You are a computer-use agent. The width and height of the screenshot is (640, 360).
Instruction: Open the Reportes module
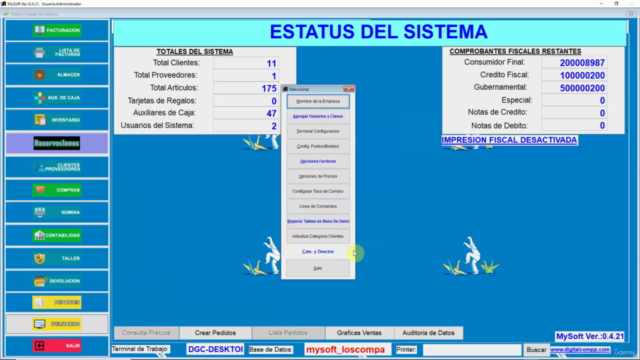(x=57, y=302)
